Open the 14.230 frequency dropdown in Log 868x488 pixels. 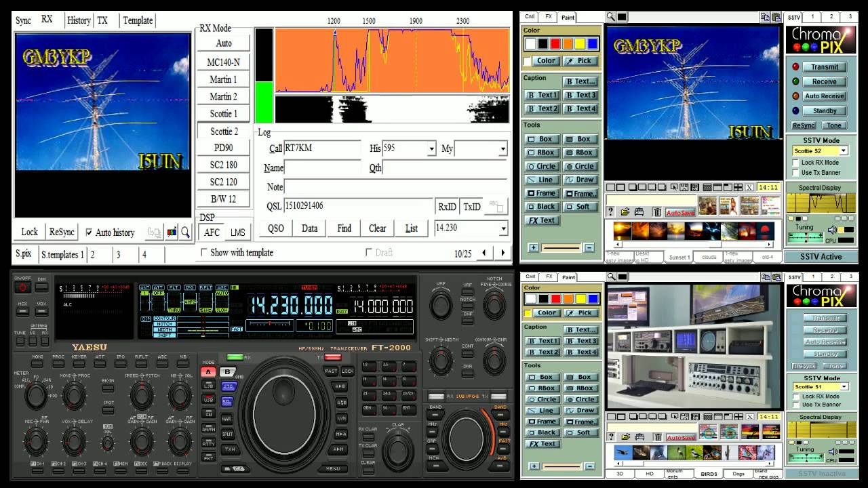[502, 228]
